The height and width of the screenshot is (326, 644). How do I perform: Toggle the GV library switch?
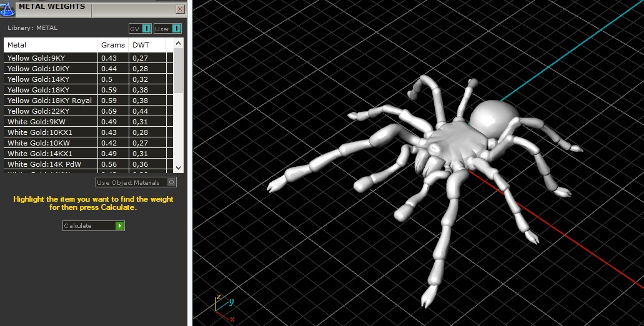pyautogui.click(x=141, y=29)
